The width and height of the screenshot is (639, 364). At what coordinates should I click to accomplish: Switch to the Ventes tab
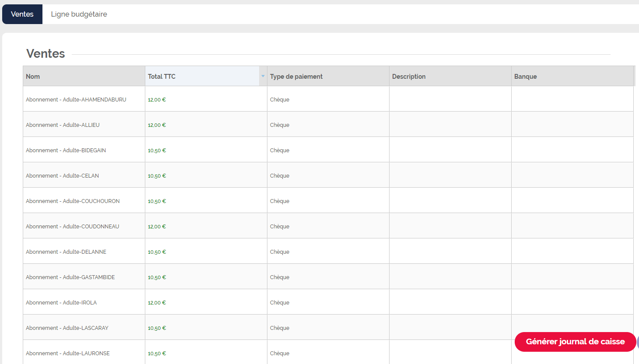[x=22, y=14]
